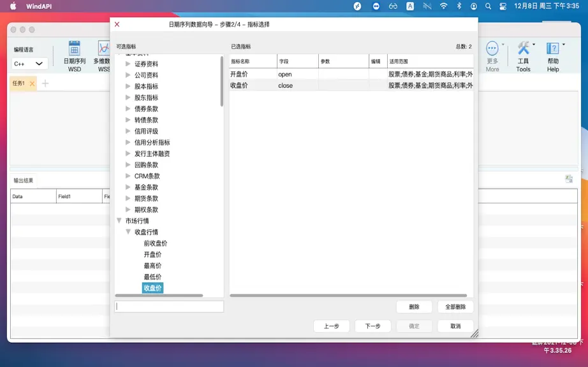
Task: Close the wizard dialog with red X
Action: (x=117, y=24)
